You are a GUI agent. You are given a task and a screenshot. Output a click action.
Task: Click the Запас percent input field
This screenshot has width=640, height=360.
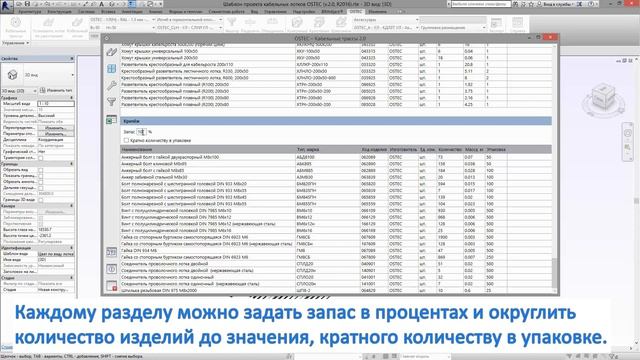coord(141,132)
